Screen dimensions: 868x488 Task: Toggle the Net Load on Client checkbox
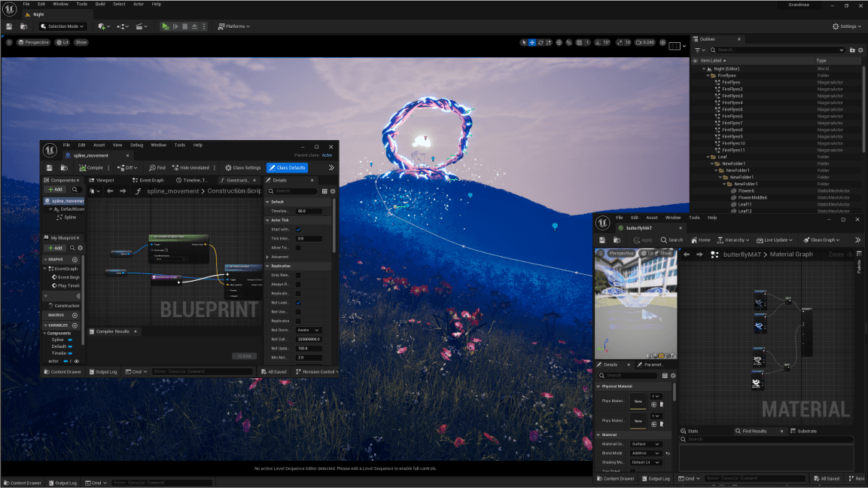[298, 303]
